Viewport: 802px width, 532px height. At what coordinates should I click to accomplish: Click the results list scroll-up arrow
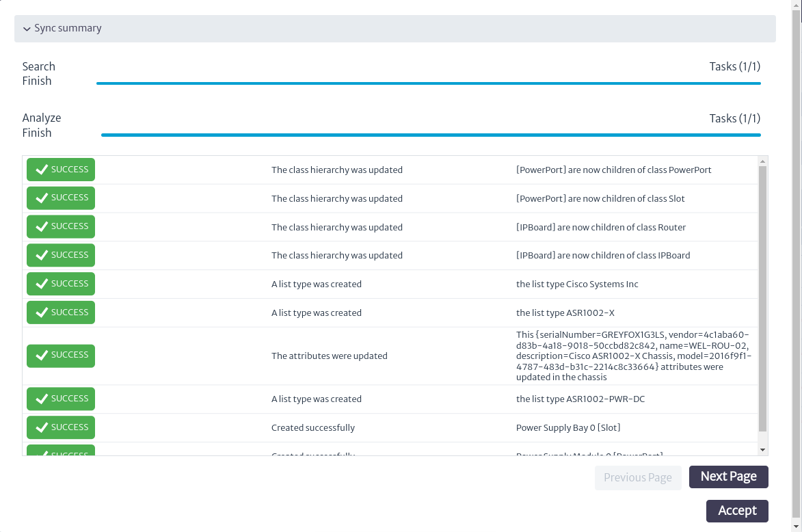762,161
